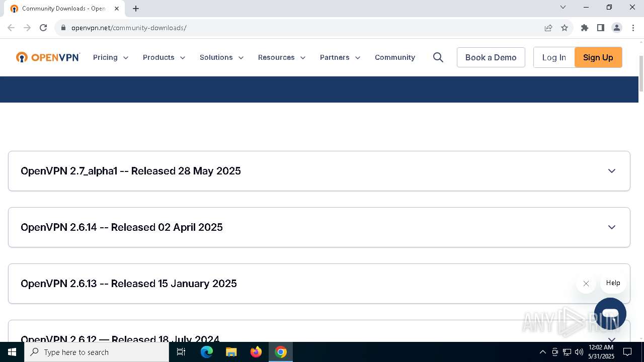Open the site search magnifier icon
Screen dimensions: 644x362
[x=438, y=57]
